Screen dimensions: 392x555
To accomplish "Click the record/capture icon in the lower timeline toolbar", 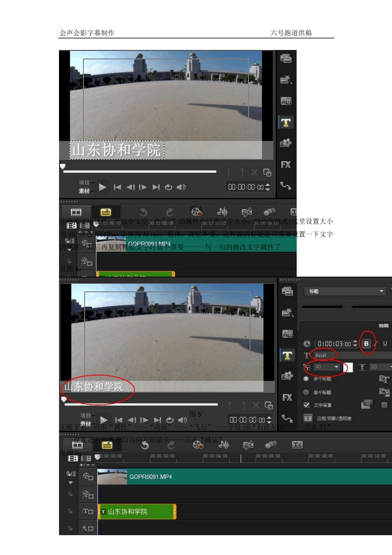I will (198, 445).
